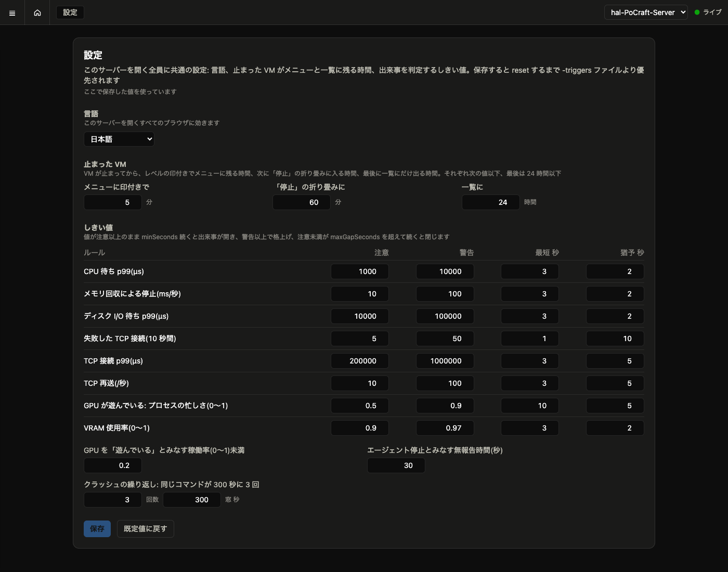Edit CPU 待ち p99 警告 value 10000
The image size is (728, 572).
(x=445, y=271)
